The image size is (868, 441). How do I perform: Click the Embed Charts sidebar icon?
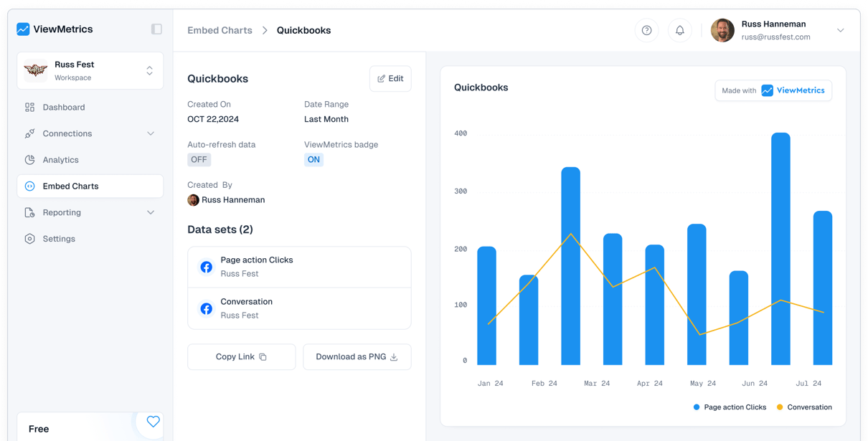(x=28, y=186)
